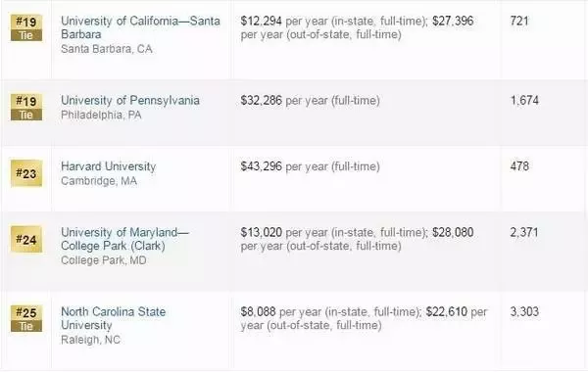The image size is (588, 372).
Task: Click the 721 enrollment value for Santa Barbara
Action: point(519,21)
